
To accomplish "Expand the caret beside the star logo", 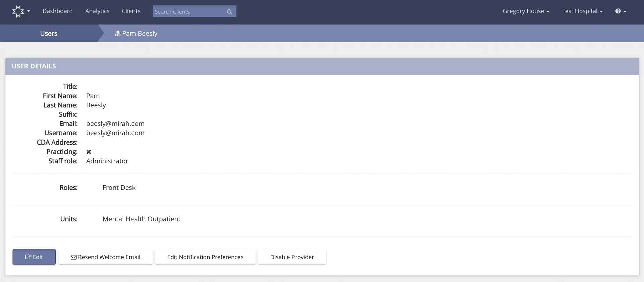I will point(29,11).
